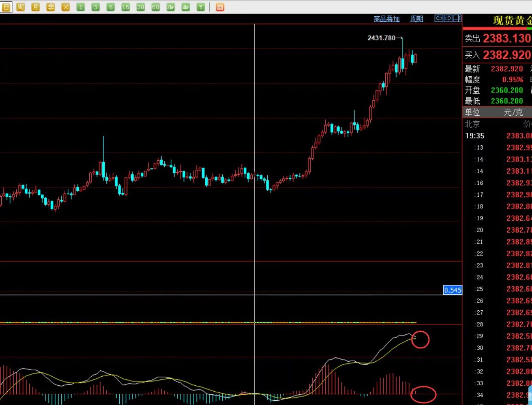
Task: Select the daily (日) chart period icon
Action: (6, 7)
